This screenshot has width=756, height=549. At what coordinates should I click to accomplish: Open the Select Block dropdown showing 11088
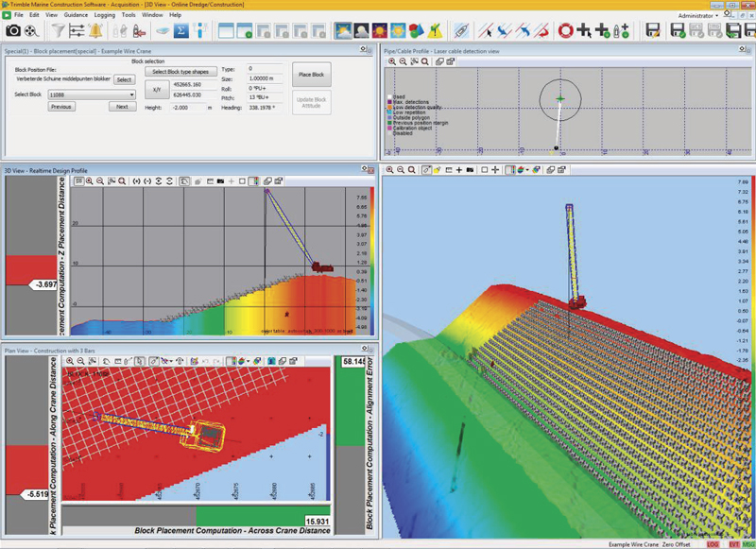tap(92, 94)
